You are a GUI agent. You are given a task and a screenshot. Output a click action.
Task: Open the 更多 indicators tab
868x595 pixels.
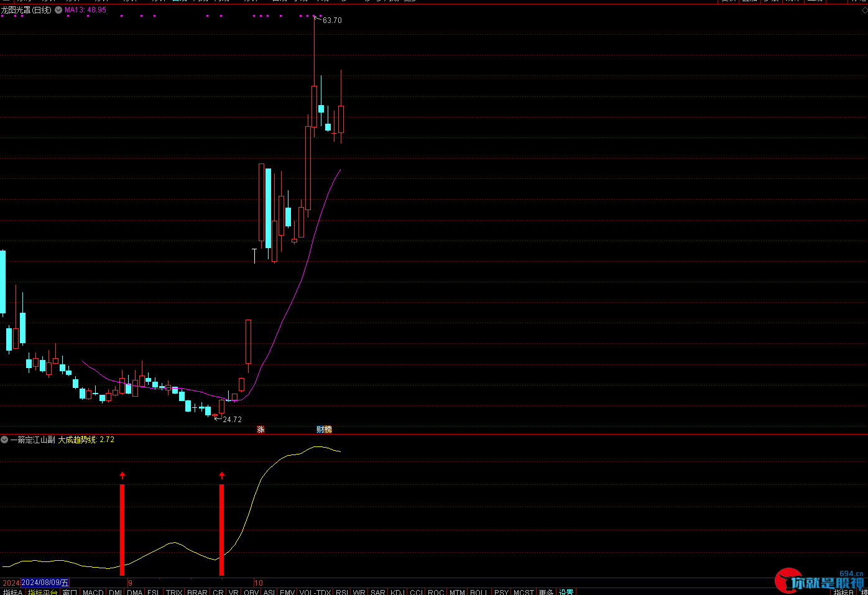pyautogui.click(x=546, y=592)
